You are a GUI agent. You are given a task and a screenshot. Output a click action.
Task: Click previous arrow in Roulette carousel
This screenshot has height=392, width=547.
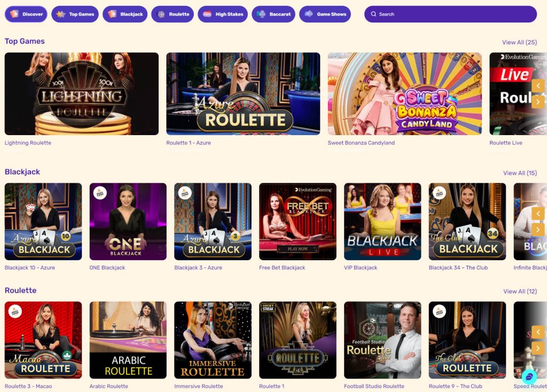pyautogui.click(x=538, y=332)
